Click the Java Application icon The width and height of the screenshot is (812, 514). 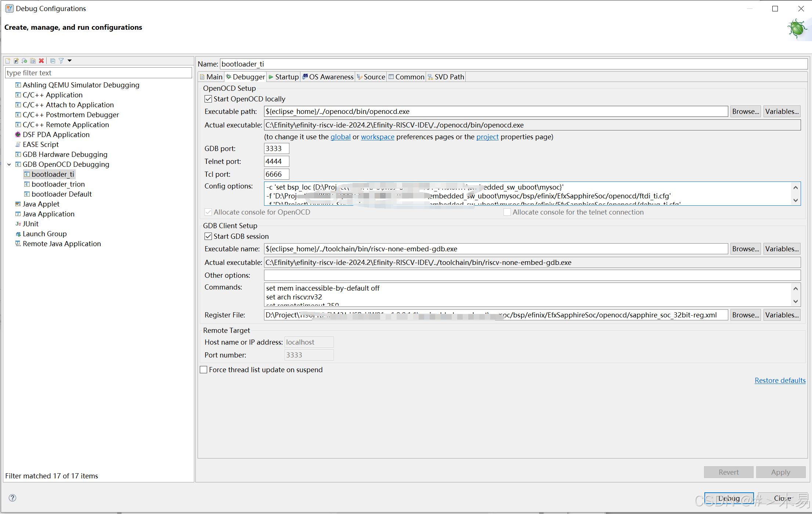click(18, 214)
